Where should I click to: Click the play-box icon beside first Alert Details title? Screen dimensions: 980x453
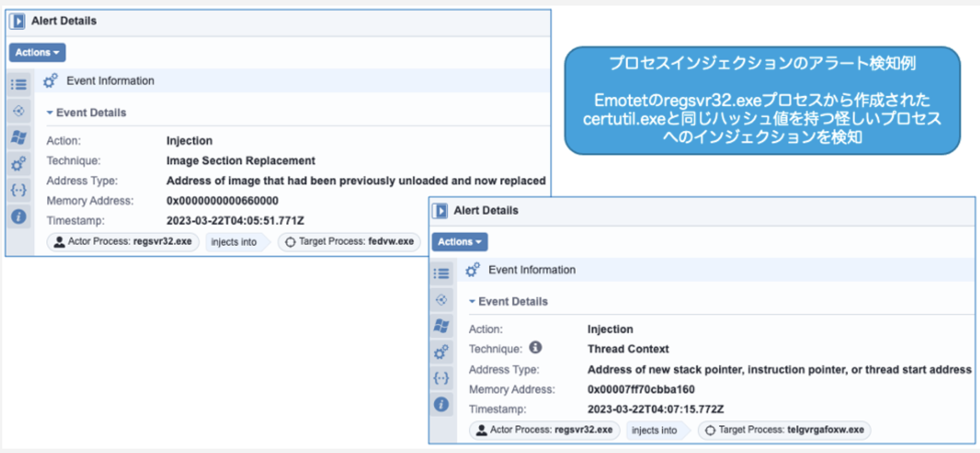[18, 21]
